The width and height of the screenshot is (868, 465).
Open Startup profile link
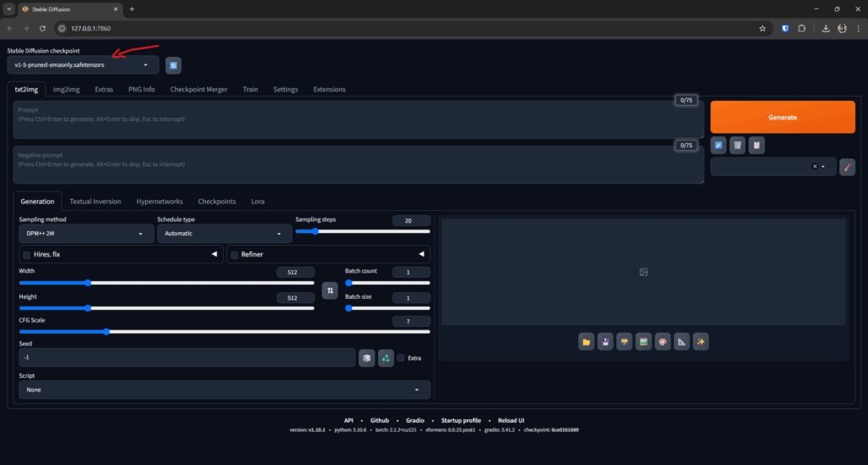coord(461,420)
